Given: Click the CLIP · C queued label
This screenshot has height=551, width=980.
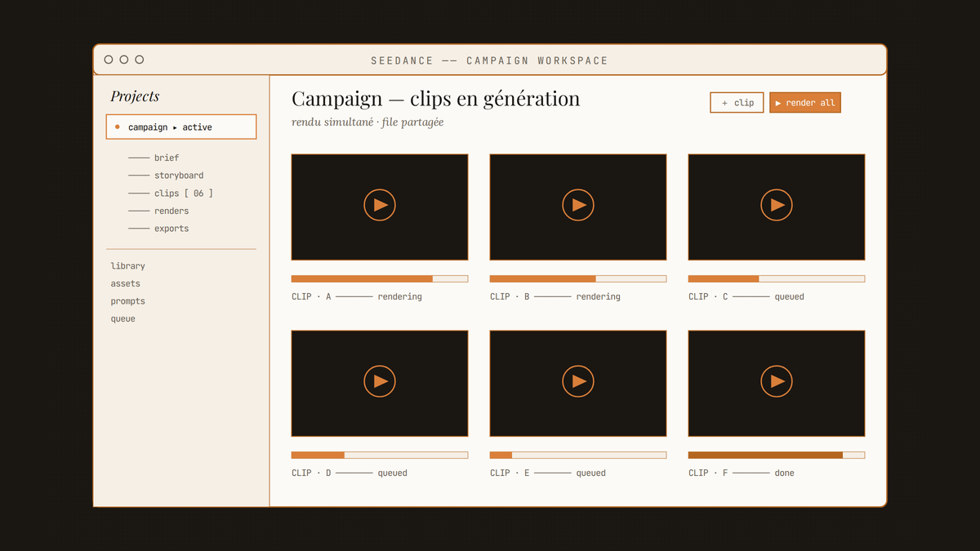Looking at the screenshot, I should point(746,297).
